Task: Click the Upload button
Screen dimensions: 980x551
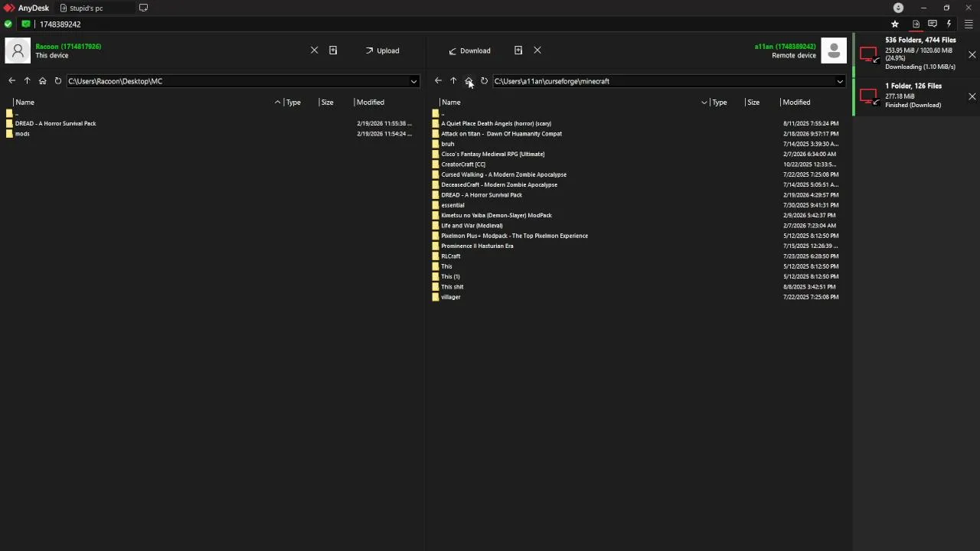Action: [382, 51]
